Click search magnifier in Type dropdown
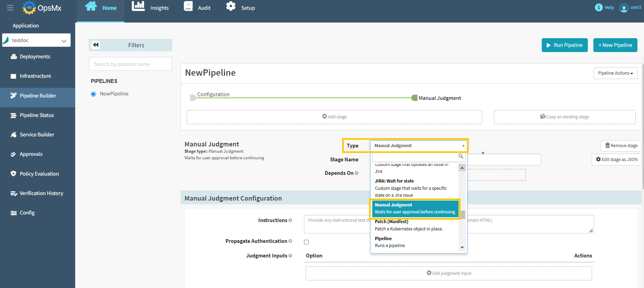 (x=461, y=156)
